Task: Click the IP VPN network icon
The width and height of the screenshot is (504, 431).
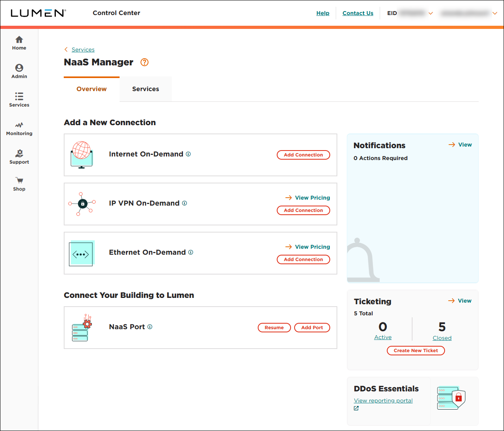Action: coord(82,204)
